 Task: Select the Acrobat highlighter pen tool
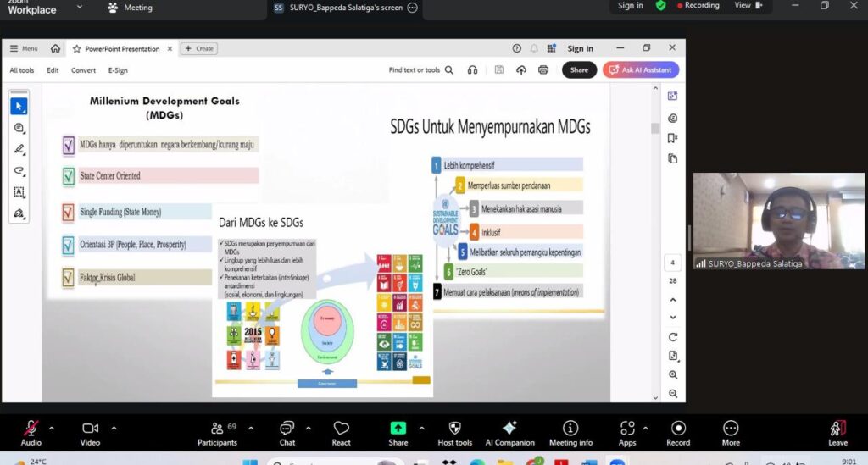point(19,149)
